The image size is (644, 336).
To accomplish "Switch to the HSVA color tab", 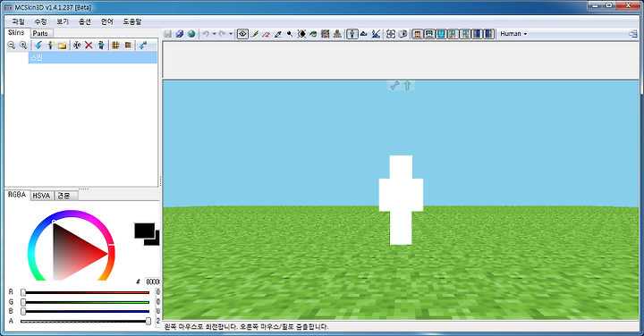I will 41,196.
